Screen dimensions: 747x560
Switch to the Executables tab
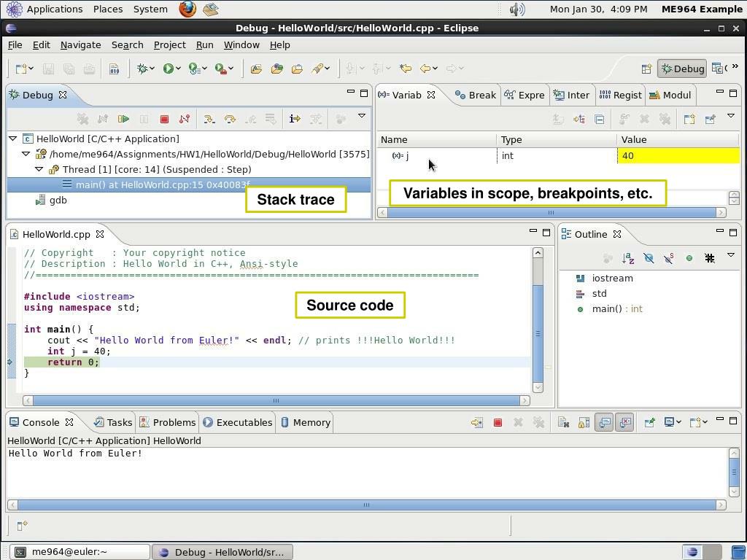pos(237,422)
